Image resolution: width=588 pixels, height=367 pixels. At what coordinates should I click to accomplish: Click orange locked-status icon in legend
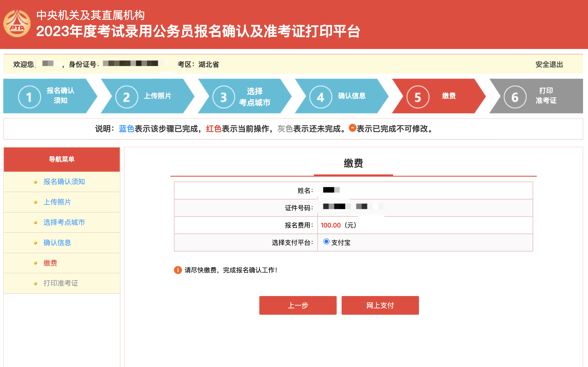pyautogui.click(x=352, y=128)
